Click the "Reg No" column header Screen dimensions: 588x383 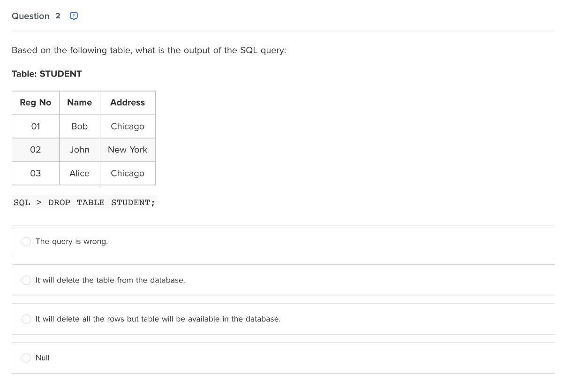pyautogui.click(x=36, y=103)
